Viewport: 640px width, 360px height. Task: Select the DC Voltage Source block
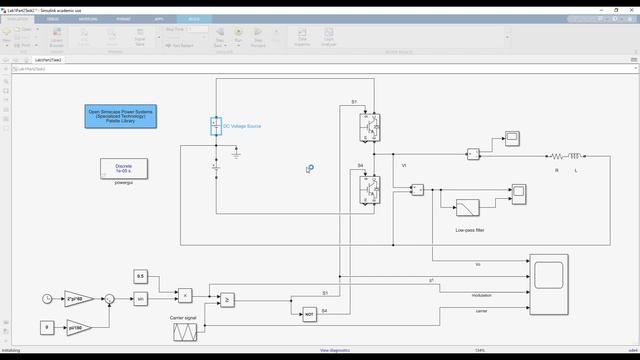[x=216, y=126]
